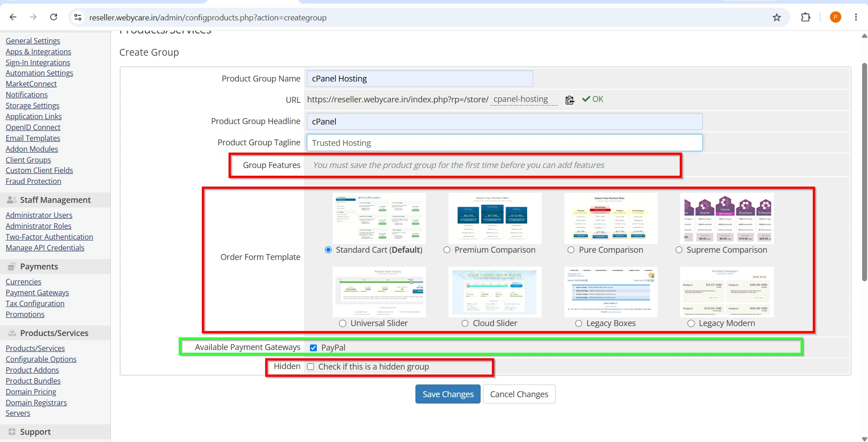The width and height of the screenshot is (868, 442).
Task: Go to Client Groups
Action: pos(28,160)
